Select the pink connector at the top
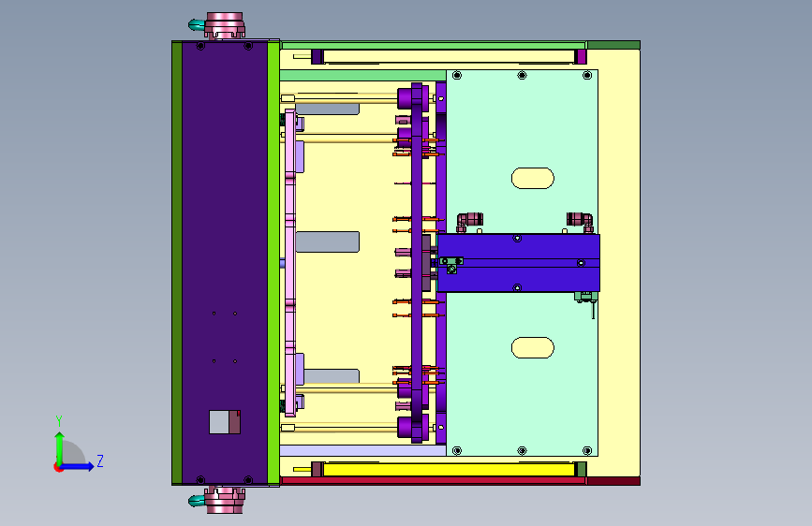This screenshot has width=812, height=526. pos(223,25)
